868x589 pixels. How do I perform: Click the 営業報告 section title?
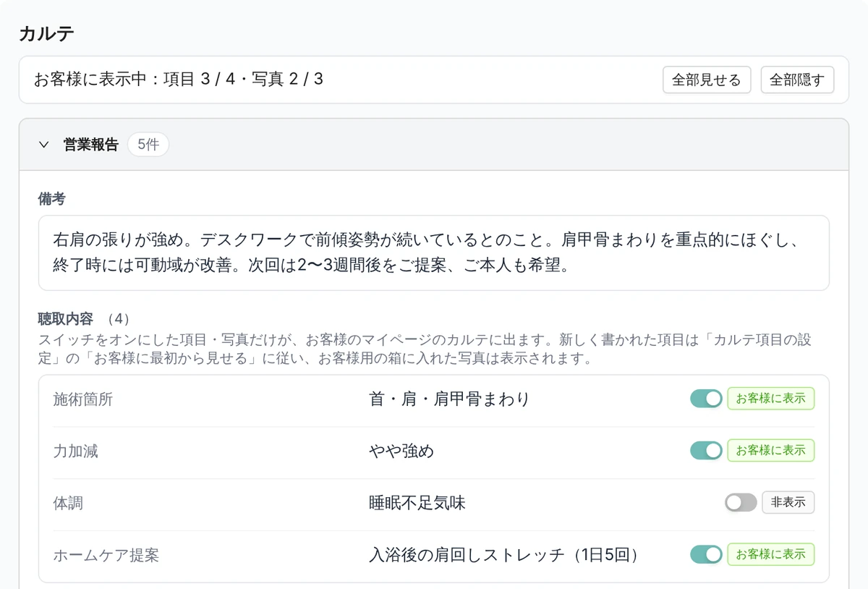91,145
